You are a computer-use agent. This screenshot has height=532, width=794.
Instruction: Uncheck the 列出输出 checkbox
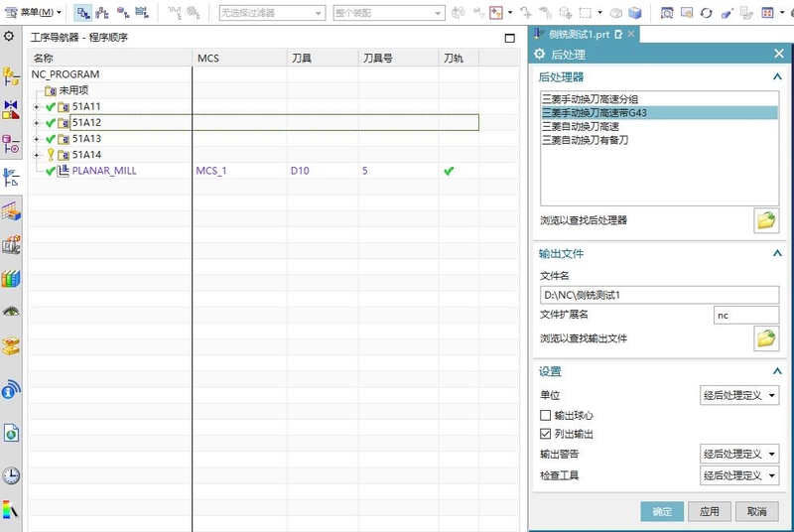tap(545, 434)
